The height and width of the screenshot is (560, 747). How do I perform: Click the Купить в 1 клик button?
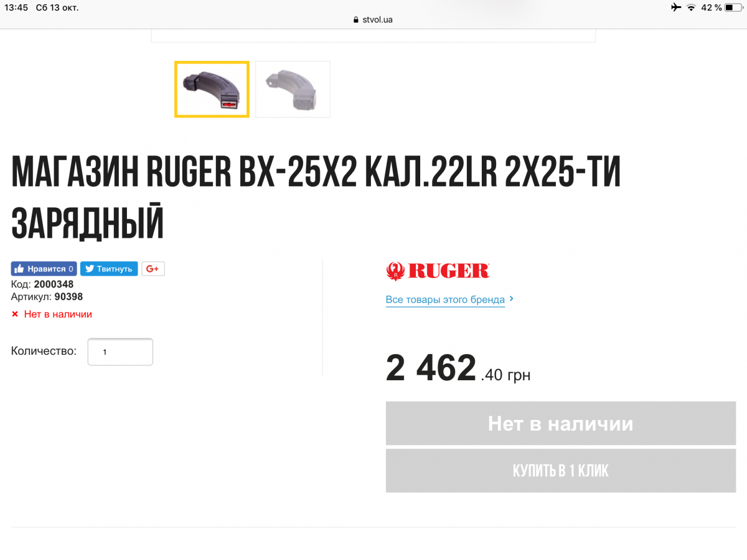(561, 470)
